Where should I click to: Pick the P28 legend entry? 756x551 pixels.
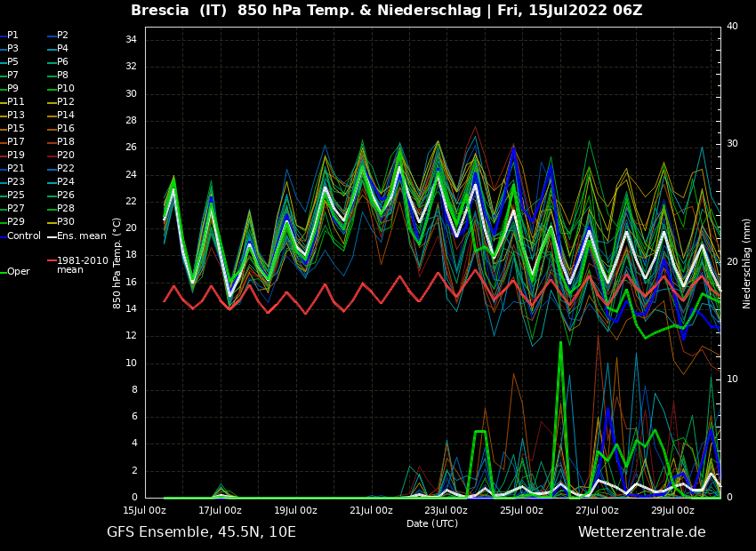66,208
